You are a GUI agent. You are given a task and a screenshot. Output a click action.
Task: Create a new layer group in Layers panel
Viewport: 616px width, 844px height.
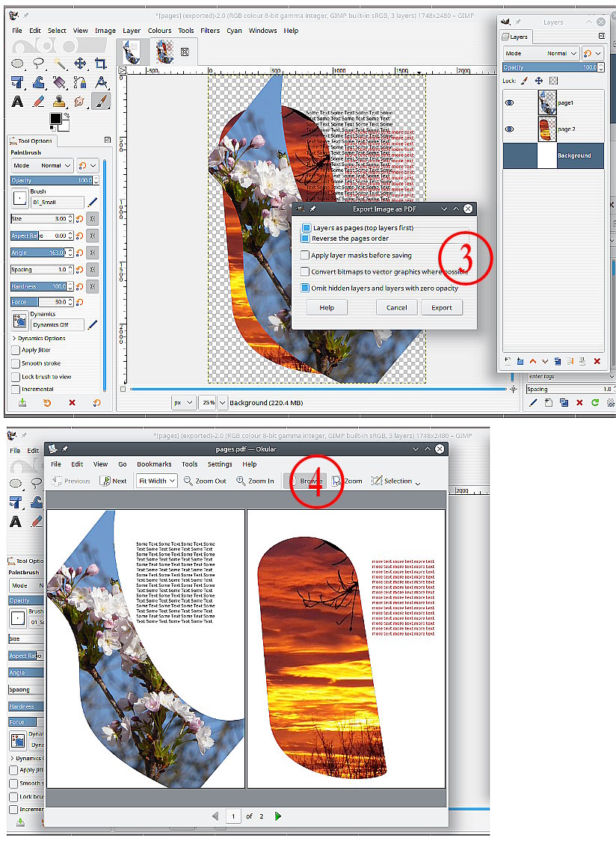(x=520, y=361)
